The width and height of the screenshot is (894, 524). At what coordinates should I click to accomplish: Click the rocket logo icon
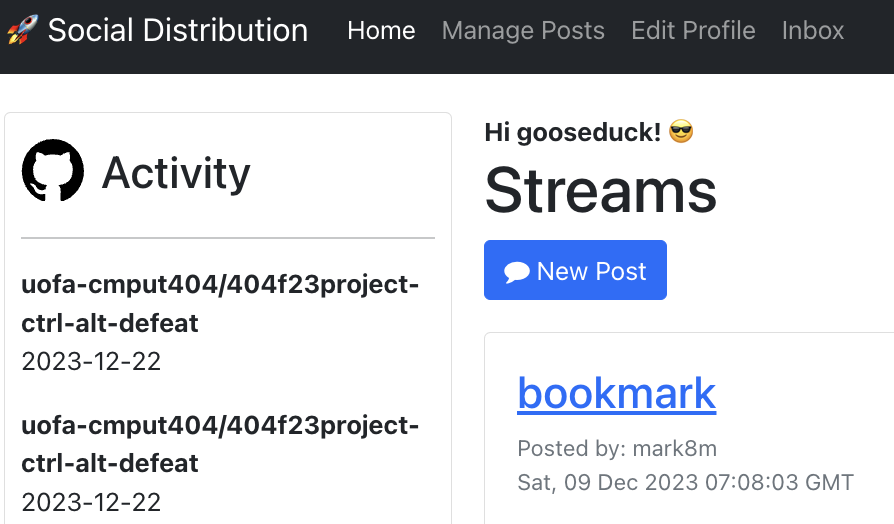point(21,31)
